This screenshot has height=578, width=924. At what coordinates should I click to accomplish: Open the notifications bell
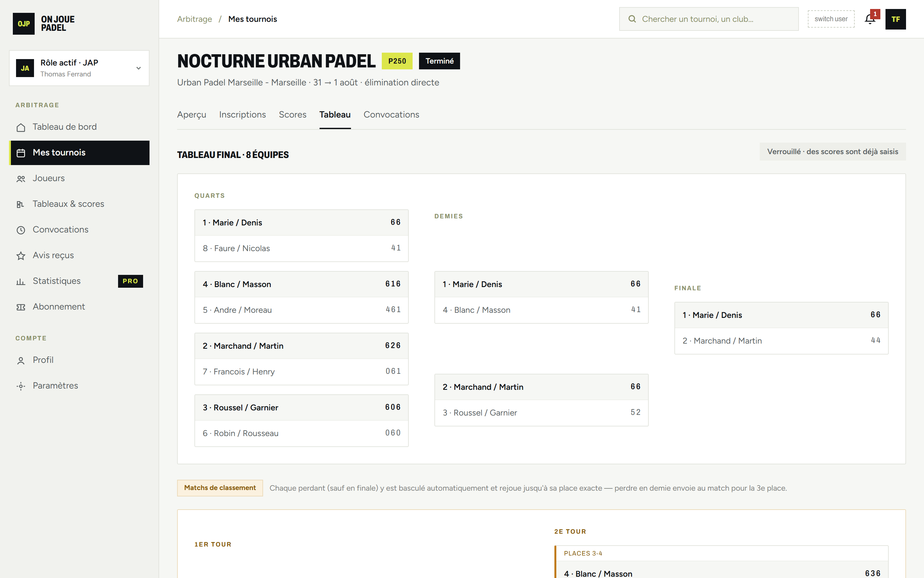pos(870,19)
